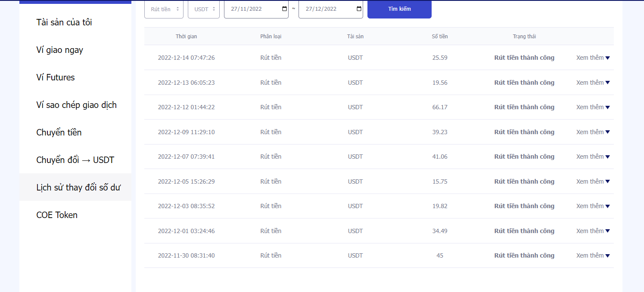The width and height of the screenshot is (644, 292).
Task: Click the amount 39.23
Action: click(x=440, y=132)
